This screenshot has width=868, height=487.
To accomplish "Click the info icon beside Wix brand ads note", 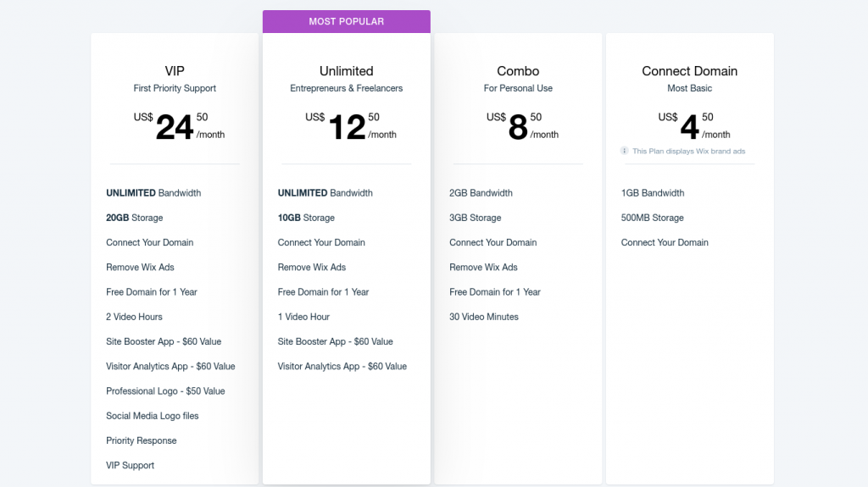I will tap(625, 151).
